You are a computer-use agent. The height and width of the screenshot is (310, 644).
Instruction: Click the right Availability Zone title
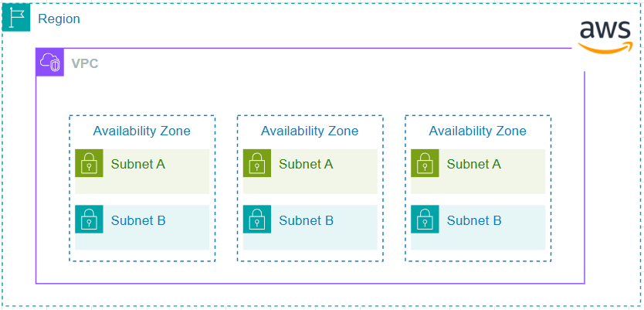[477, 131]
